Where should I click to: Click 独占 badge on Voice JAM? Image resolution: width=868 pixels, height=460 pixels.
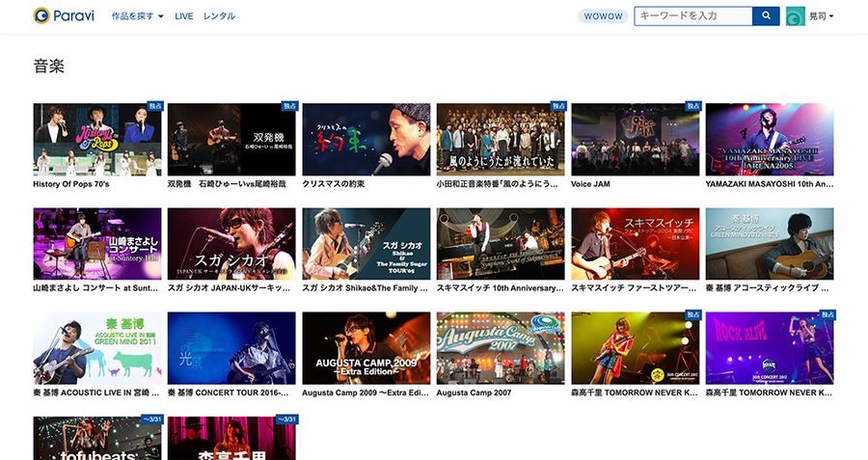[693, 106]
